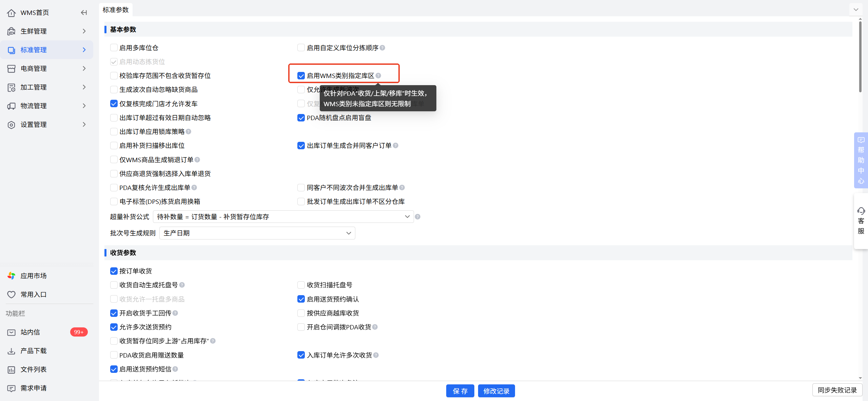Uncheck 启用WMS类别指定库区 checkbox

[301, 76]
